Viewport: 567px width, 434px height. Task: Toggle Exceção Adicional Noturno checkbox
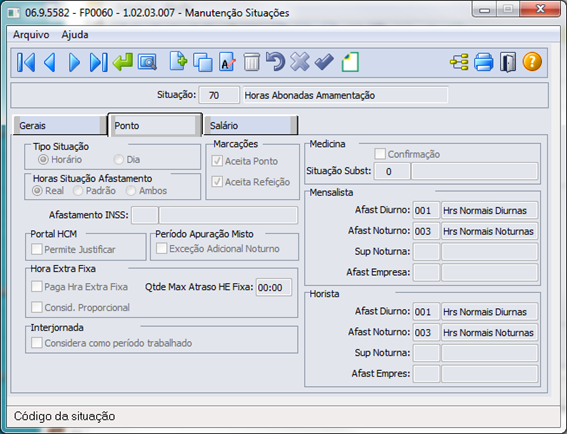(162, 248)
